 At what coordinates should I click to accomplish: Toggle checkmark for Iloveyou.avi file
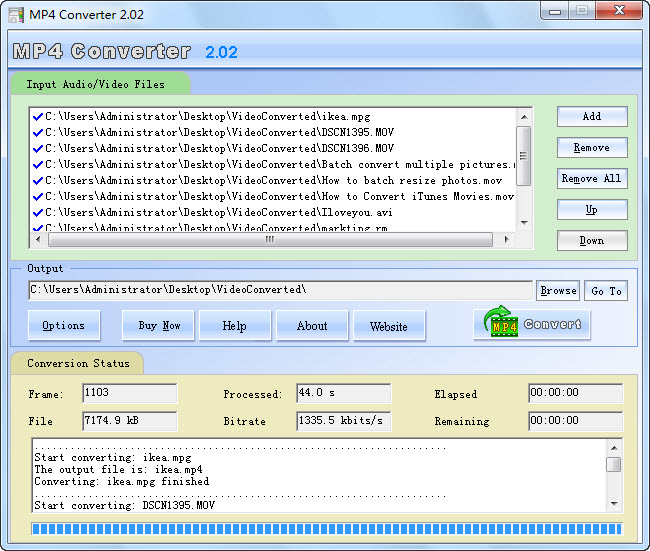[x=38, y=213]
